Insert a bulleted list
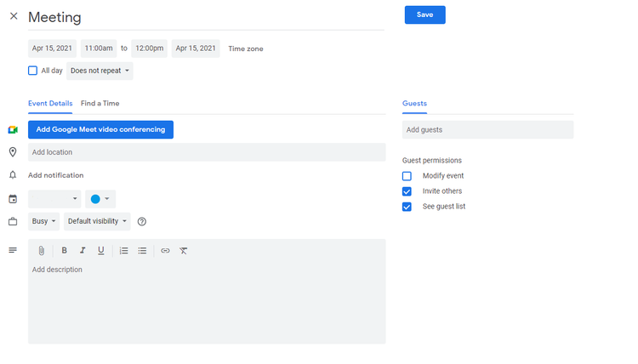The height and width of the screenshot is (364, 638). click(142, 251)
